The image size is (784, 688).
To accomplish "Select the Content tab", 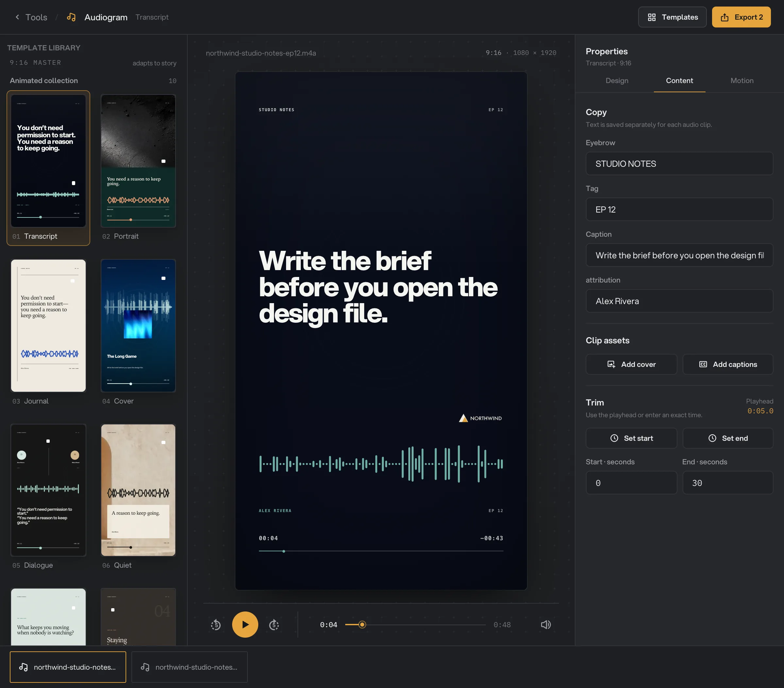I will [x=679, y=80].
